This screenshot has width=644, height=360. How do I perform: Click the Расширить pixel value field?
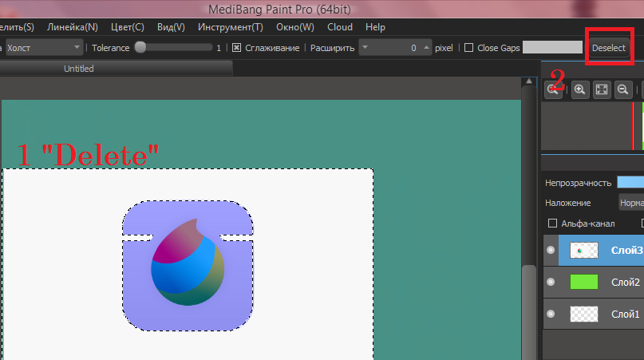pyautogui.click(x=396, y=48)
